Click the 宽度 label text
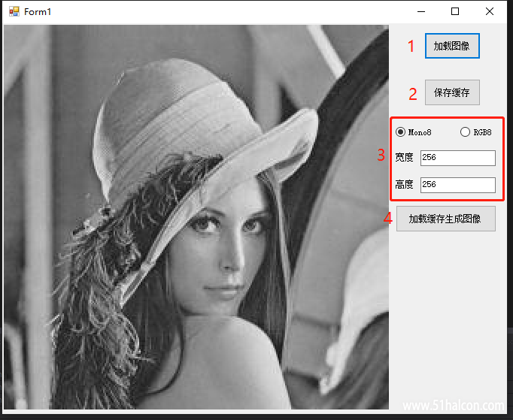Viewport: 513px width, 420px height. [x=404, y=157]
